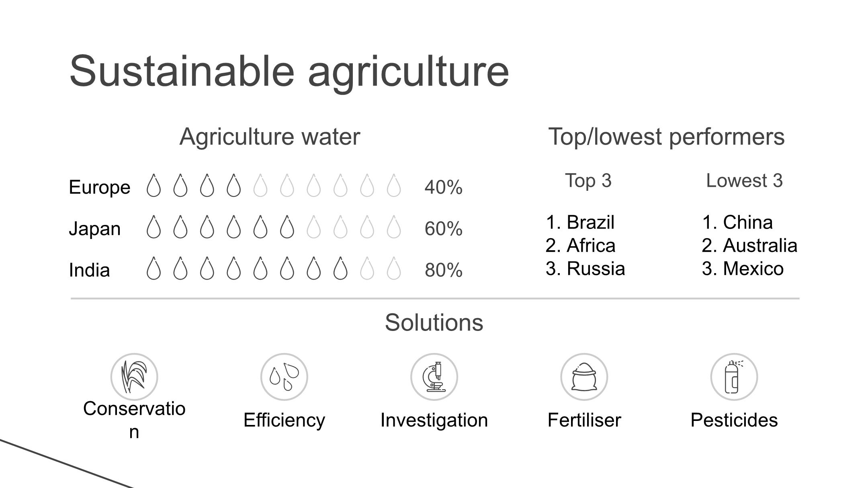The width and height of the screenshot is (868, 488).
Task: Click the first water drop in Japan row
Action: (x=154, y=227)
